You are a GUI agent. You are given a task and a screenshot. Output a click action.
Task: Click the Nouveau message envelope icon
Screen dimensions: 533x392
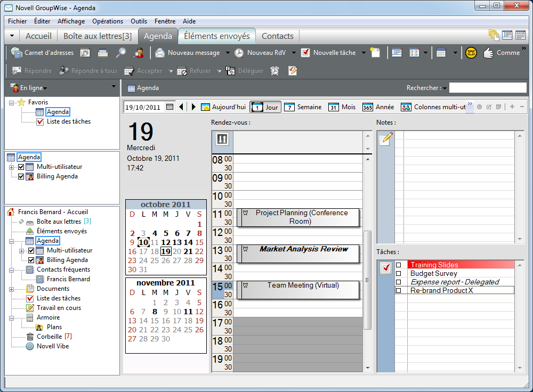(x=160, y=53)
